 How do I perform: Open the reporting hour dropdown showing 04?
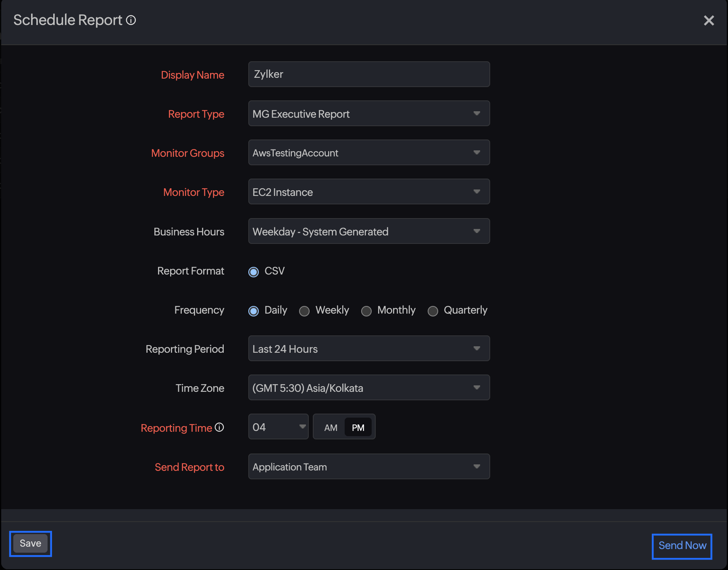tap(278, 427)
